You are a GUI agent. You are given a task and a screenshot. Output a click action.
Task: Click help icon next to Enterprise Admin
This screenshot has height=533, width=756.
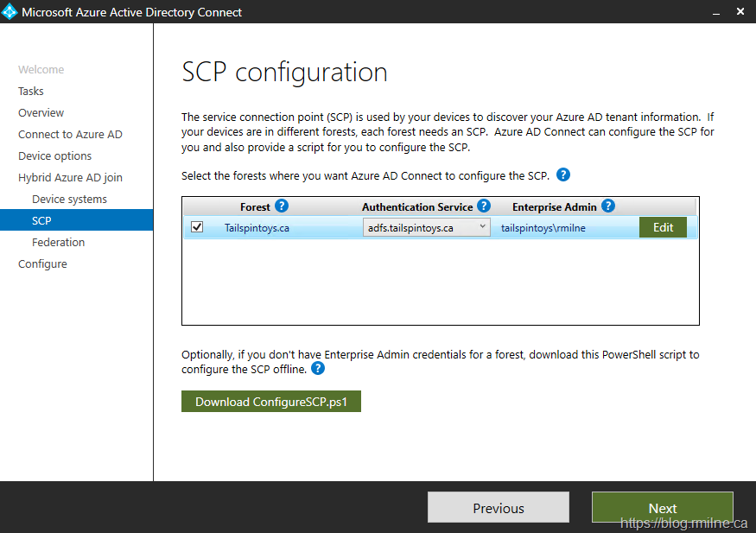pyautogui.click(x=608, y=206)
